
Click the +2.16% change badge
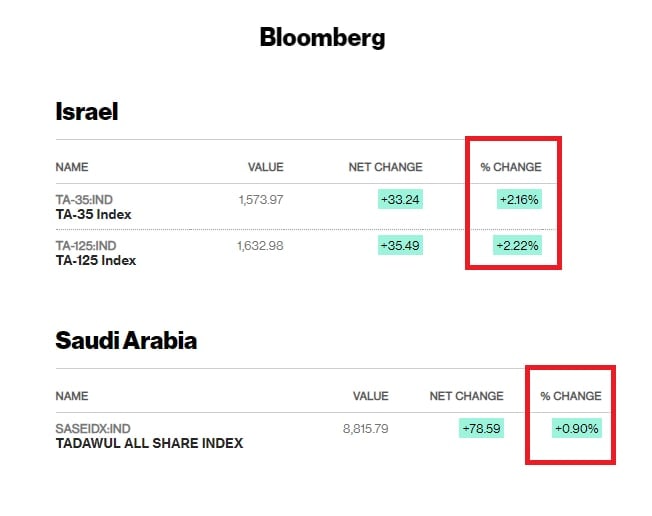pyautogui.click(x=519, y=200)
